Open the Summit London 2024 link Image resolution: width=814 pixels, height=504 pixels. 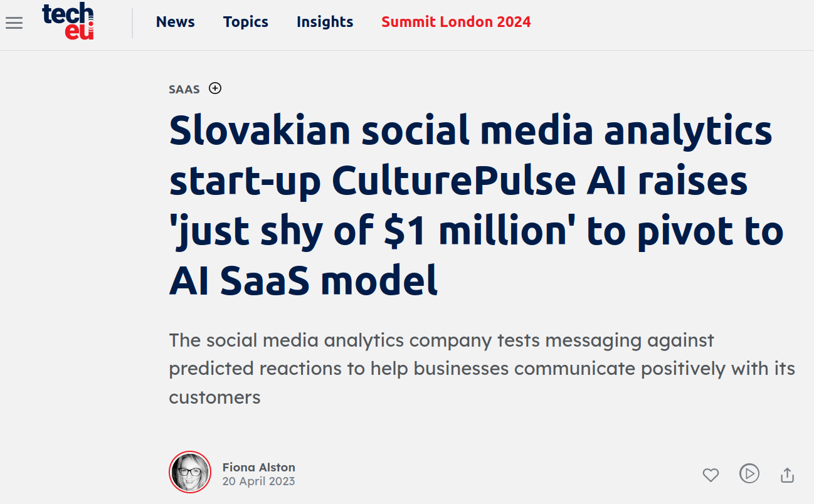coord(456,22)
